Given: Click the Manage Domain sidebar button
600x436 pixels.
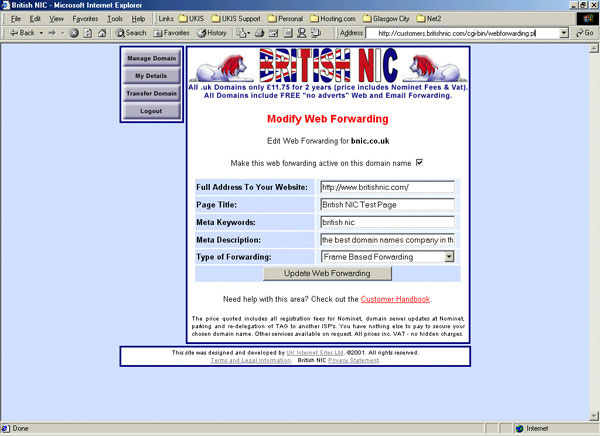Looking at the screenshot, I should point(152,58).
